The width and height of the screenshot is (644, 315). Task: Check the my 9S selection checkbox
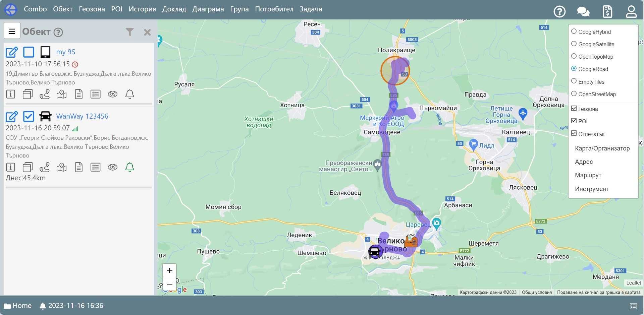click(29, 52)
